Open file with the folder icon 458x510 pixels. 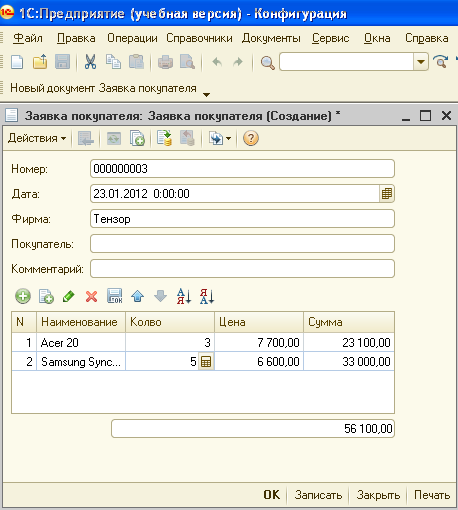click(x=40, y=62)
